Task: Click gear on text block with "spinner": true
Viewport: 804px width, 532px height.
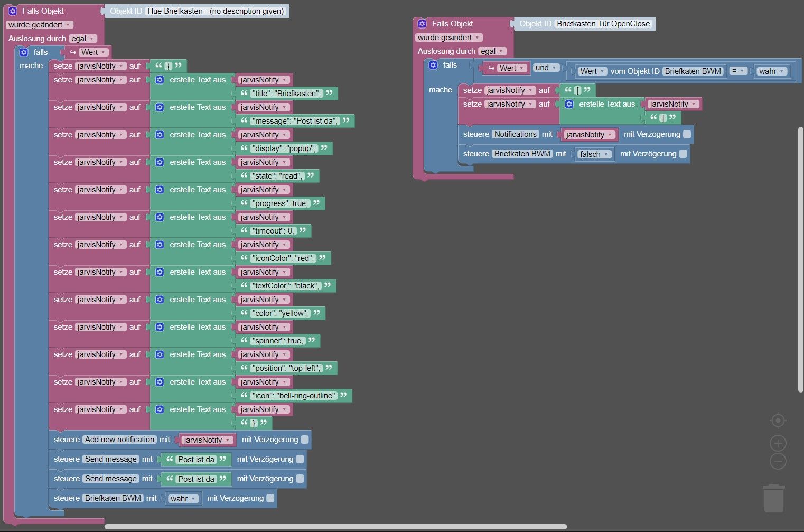Action: point(160,327)
